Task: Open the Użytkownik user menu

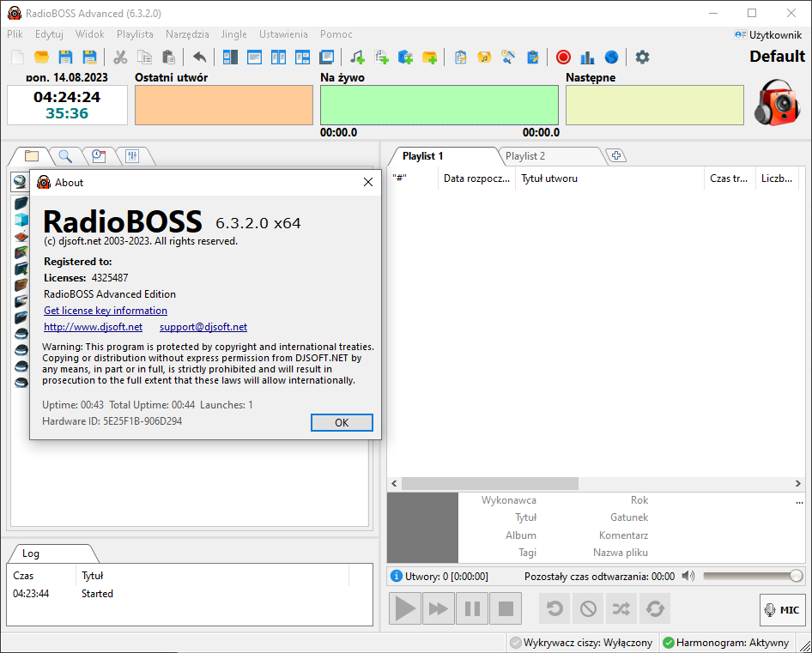Action: [768, 34]
